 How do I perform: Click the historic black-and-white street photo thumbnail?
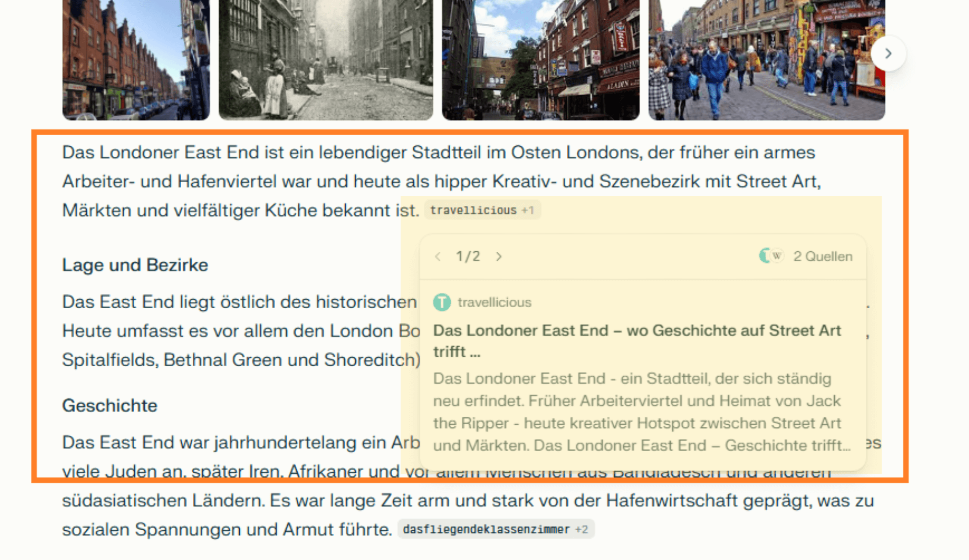point(323,60)
